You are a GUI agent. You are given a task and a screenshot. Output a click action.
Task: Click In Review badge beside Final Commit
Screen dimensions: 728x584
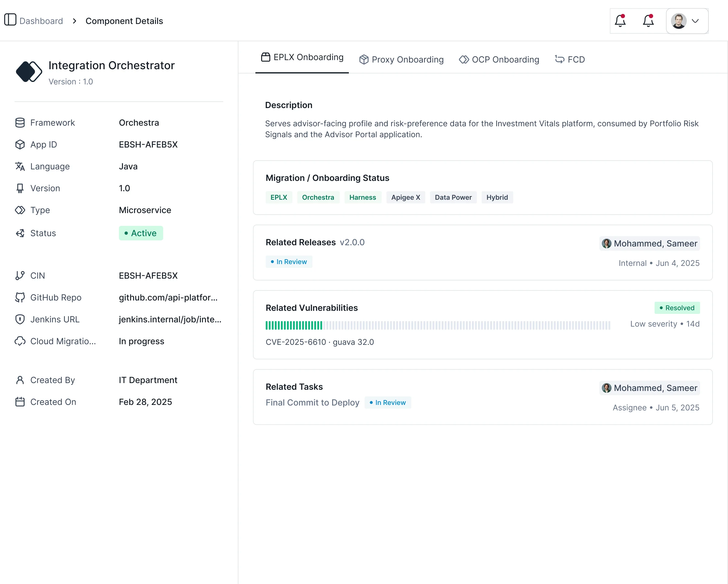click(388, 402)
